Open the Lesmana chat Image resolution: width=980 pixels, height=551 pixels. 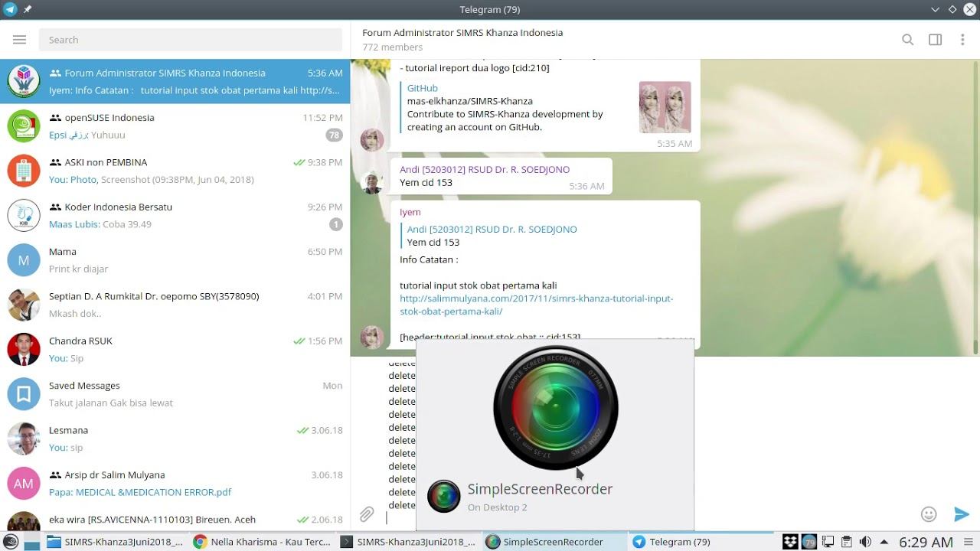pos(175,439)
